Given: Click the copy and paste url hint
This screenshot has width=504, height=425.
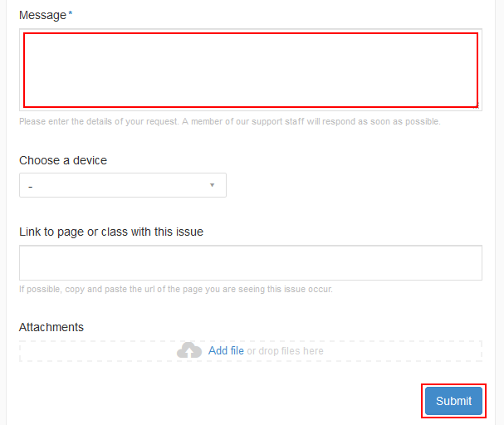Looking at the screenshot, I should pos(176,289).
